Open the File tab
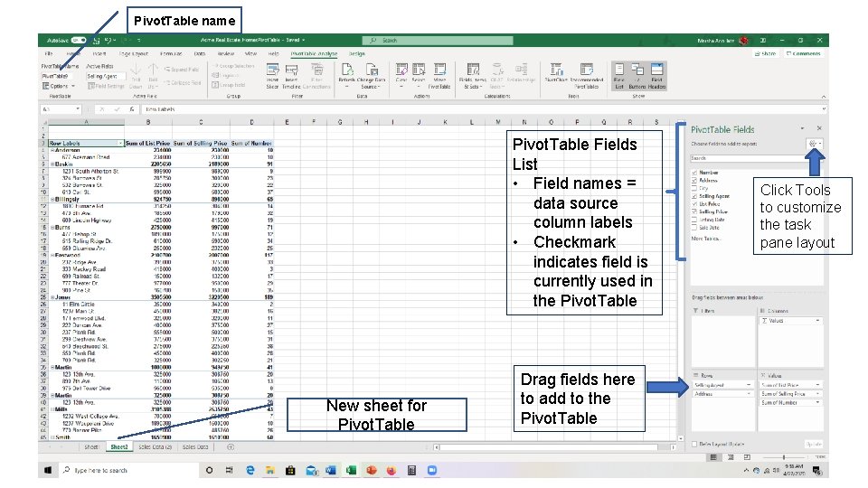The height and width of the screenshot is (488, 868). click(49, 53)
